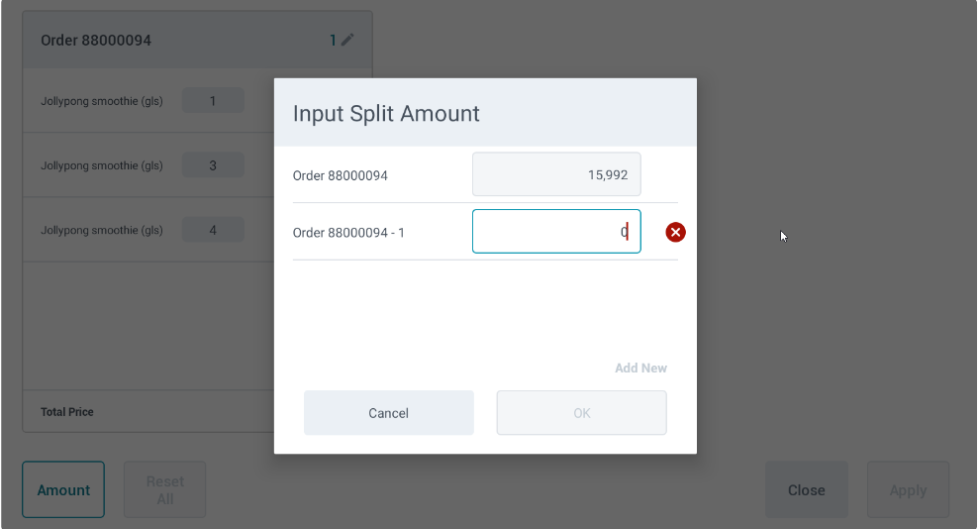Viewport: 980px width, 529px height.
Task: Focus the Order 88000094 - 1 amount input
Action: tap(556, 232)
